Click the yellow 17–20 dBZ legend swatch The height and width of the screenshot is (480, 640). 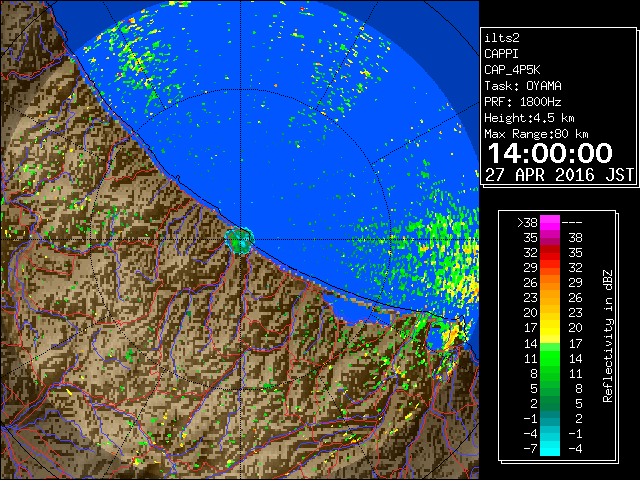point(550,328)
